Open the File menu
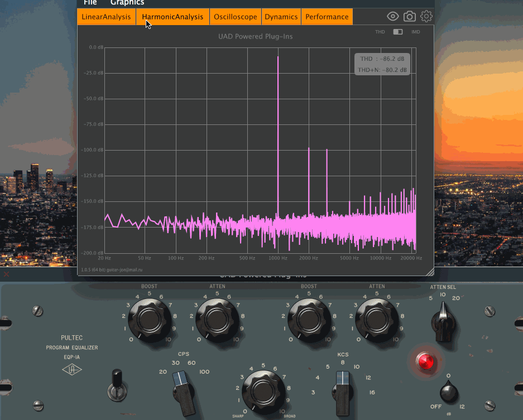 click(x=90, y=3)
